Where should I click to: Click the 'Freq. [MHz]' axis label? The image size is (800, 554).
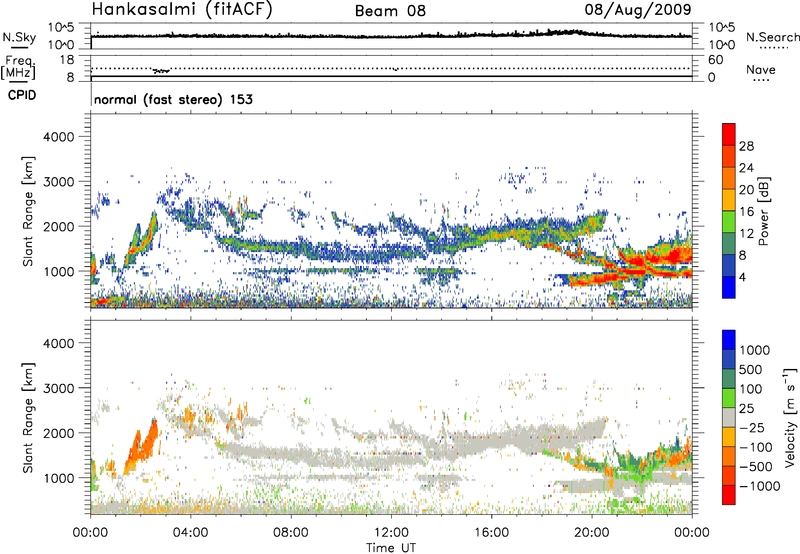click(x=19, y=67)
